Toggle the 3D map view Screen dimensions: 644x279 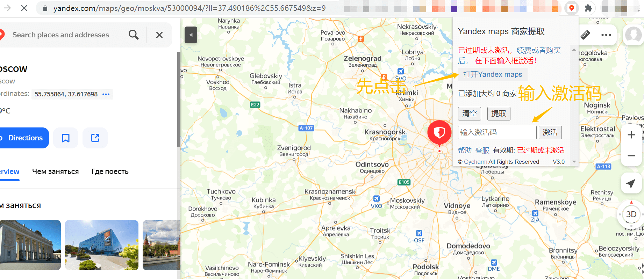(631, 214)
